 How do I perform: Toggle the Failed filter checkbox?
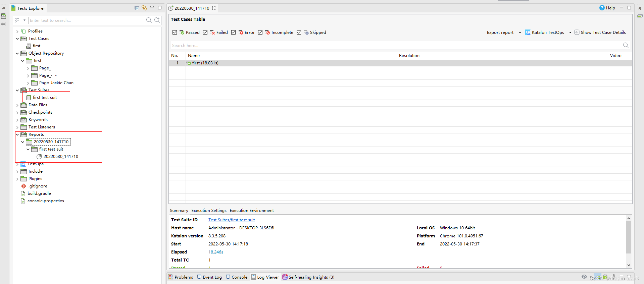coord(205,33)
